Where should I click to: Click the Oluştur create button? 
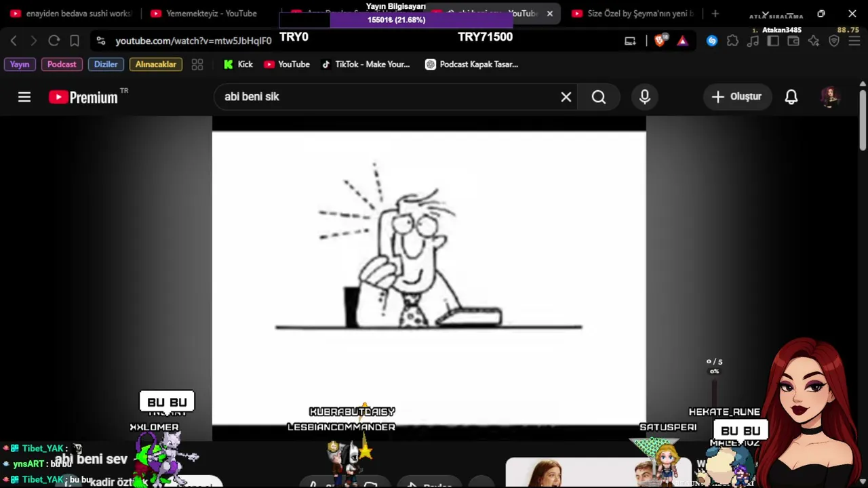pyautogui.click(x=736, y=97)
